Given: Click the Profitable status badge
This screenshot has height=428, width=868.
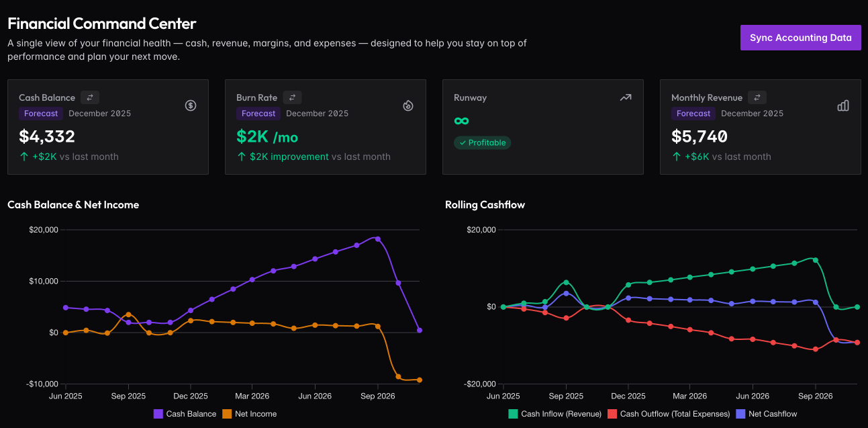Looking at the screenshot, I should coord(482,142).
